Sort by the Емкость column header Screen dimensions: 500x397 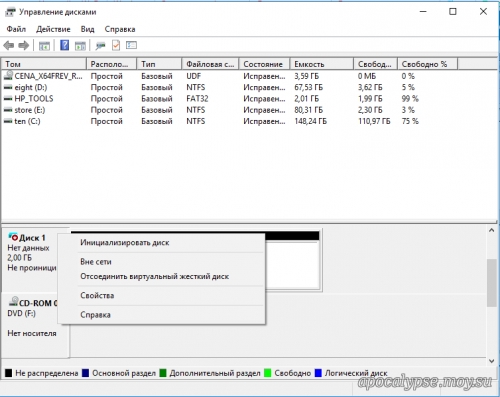point(322,64)
